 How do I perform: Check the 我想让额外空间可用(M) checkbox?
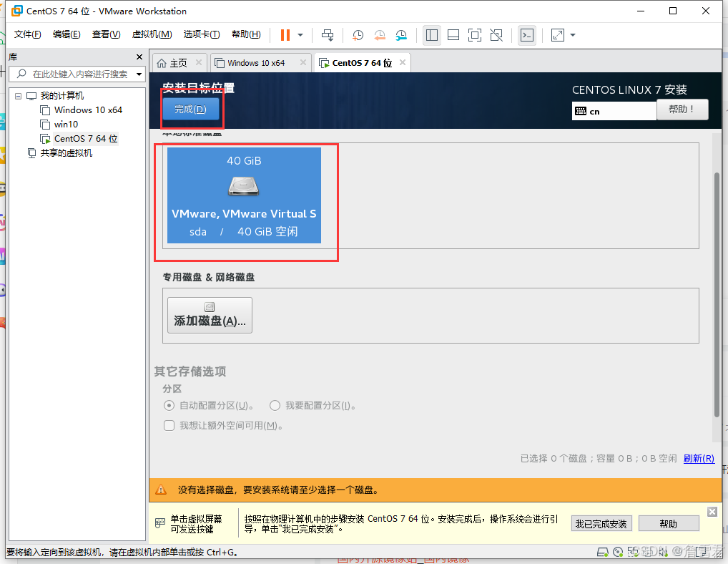pyautogui.click(x=169, y=426)
